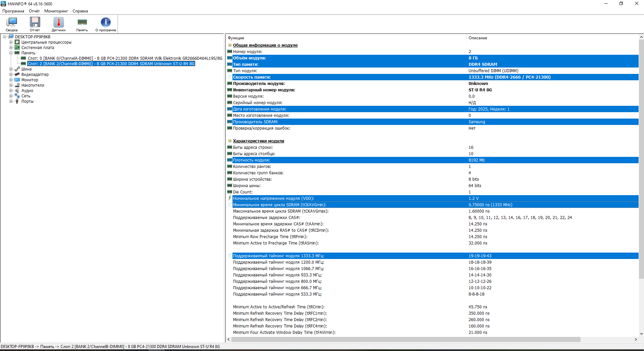This screenshot has height=351, width=644.
Task: Click the lightning icon beside Номинальное напряжение модуля
Action: point(230,198)
